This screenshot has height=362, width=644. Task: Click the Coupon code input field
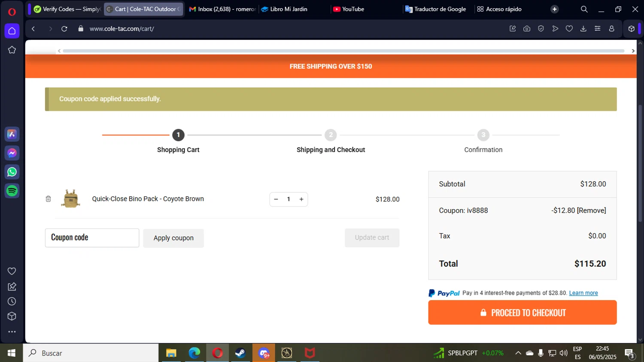[x=92, y=238]
